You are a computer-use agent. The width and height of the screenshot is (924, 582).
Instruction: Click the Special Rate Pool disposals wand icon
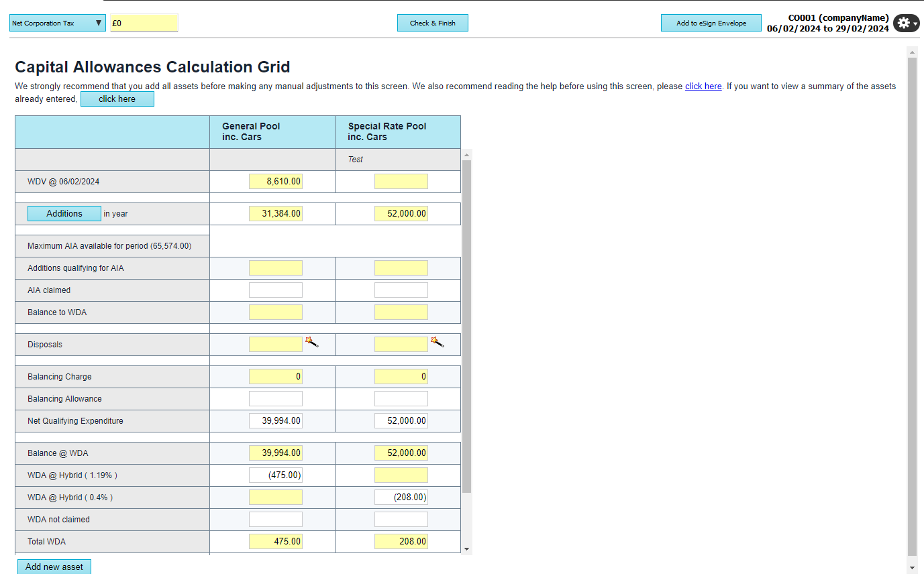[x=437, y=342]
